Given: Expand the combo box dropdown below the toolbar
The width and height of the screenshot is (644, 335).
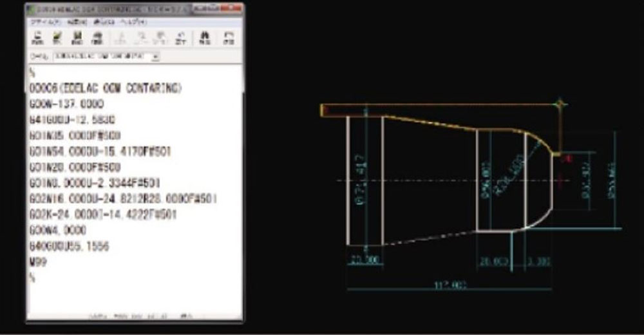Looking at the screenshot, I should click(156, 57).
